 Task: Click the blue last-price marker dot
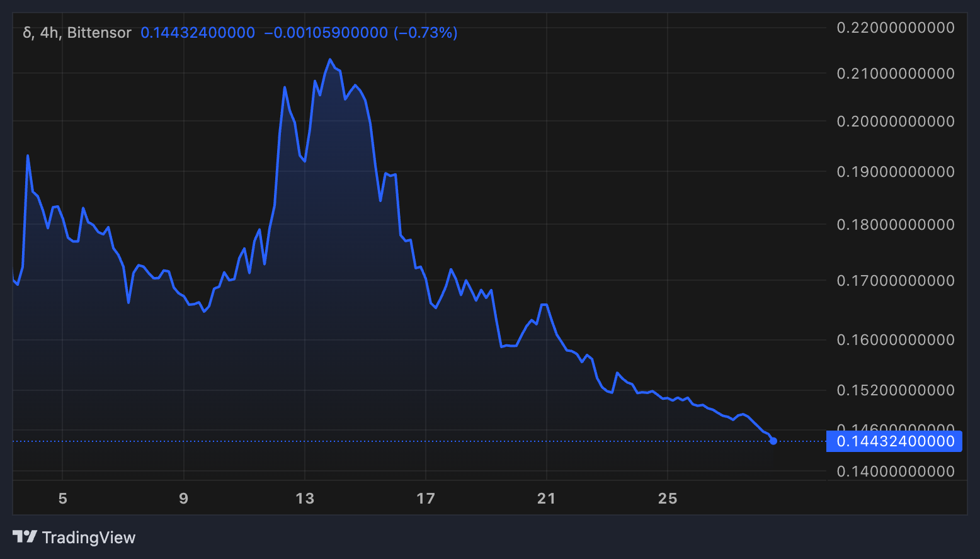[773, 441]
